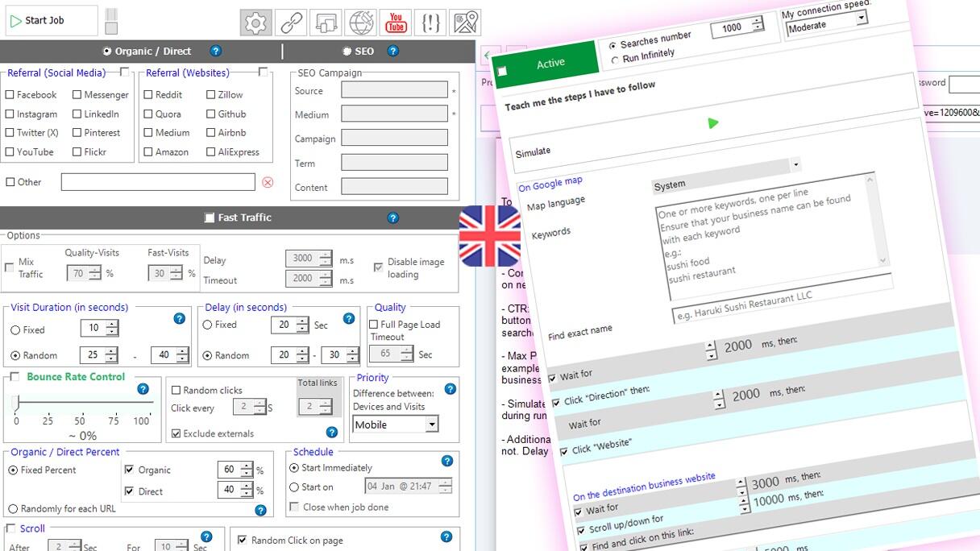Screen dimensions: 980x551
Task: Open the chain link URLs tab
Action: (291, 23)
